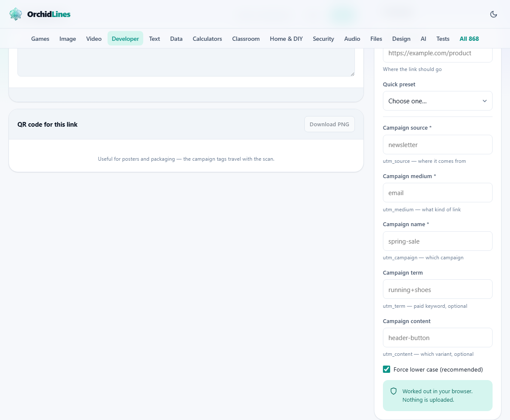510x420 pixels.
Task: Focus the Campaign content field
Action: (x=438, y=338)
